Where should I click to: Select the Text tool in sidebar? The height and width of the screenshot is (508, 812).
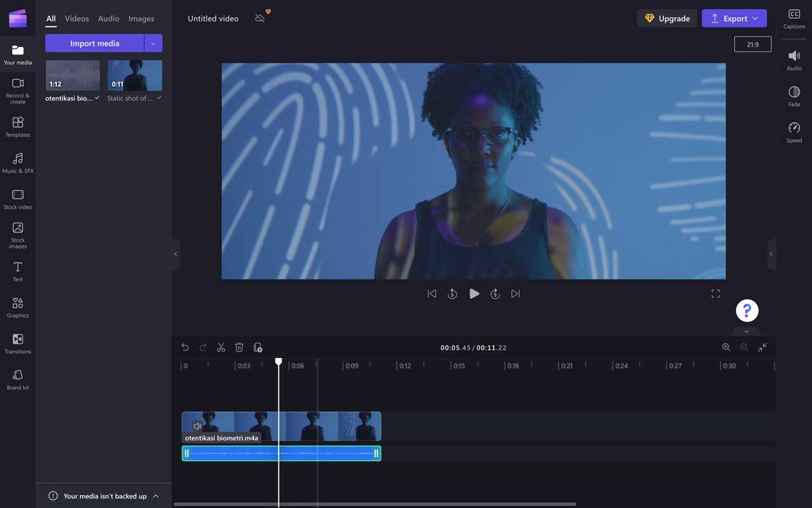[x=18, y=271]
